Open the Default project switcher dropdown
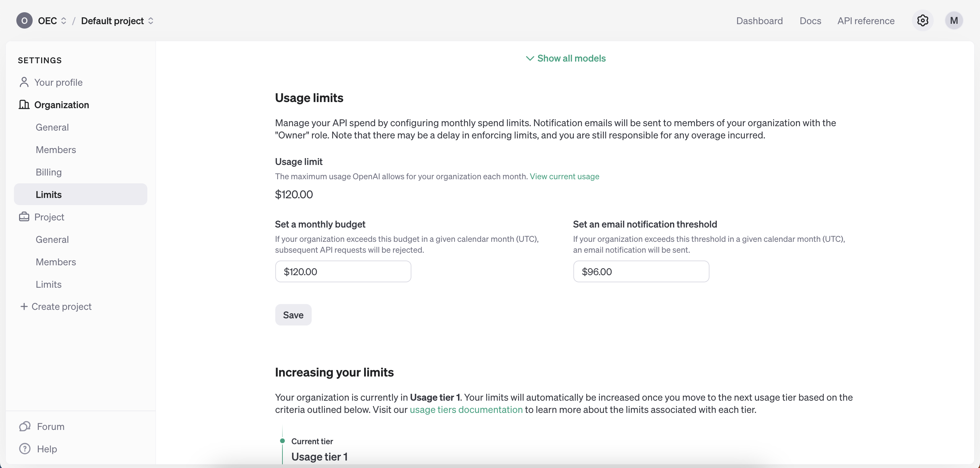The height and width of the screenshot is (468, 980). click(117, 20)
